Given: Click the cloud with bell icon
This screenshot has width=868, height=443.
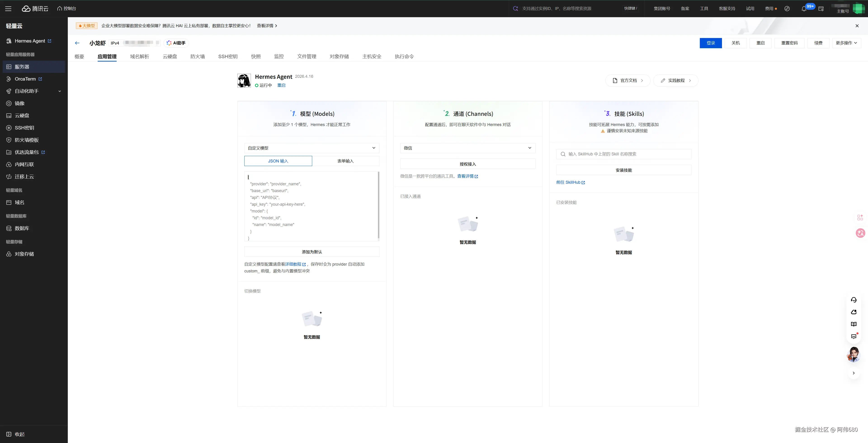Looking at the screenshot, I should coord(854,312).
